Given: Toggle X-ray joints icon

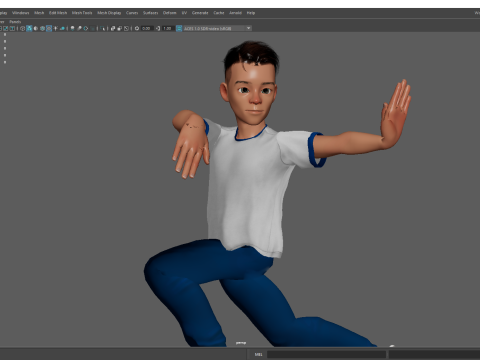Looking at the screenshot, I should click(126, 29).
